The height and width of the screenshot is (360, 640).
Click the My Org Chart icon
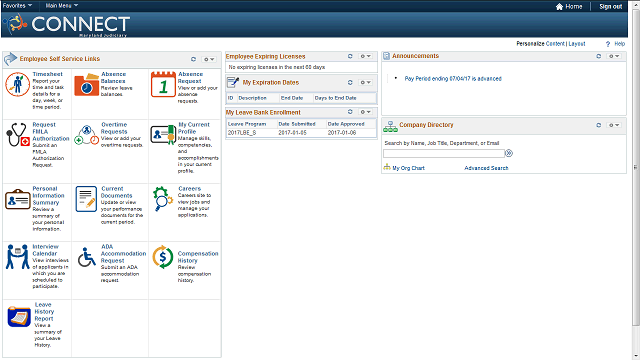click(387, 167)
